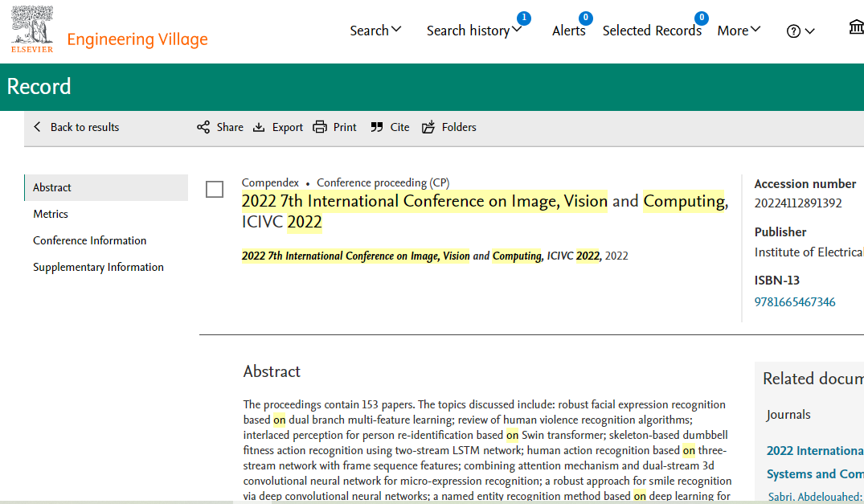Image resolution: width=864 pixels, height=504 pixels.
Task: Open the ISBN-13 9781665467346 link
Action: [x=795, y=302]
